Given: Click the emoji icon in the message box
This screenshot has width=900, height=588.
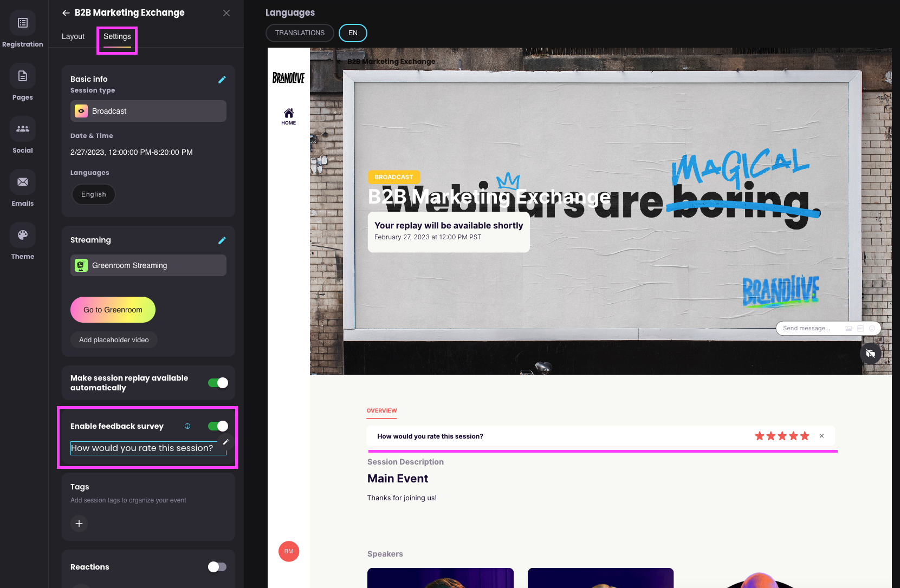Looking at the screenshot, I should 872,328.
